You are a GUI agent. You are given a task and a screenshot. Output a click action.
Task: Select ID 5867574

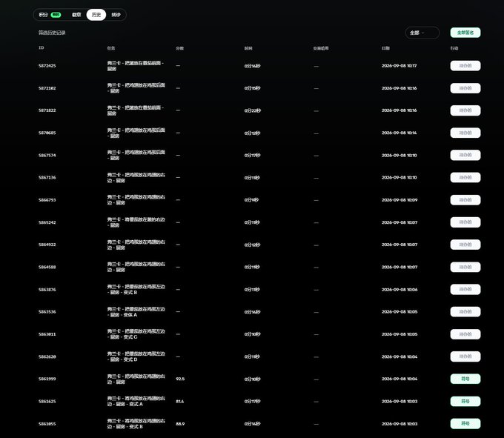click(47, 155)
